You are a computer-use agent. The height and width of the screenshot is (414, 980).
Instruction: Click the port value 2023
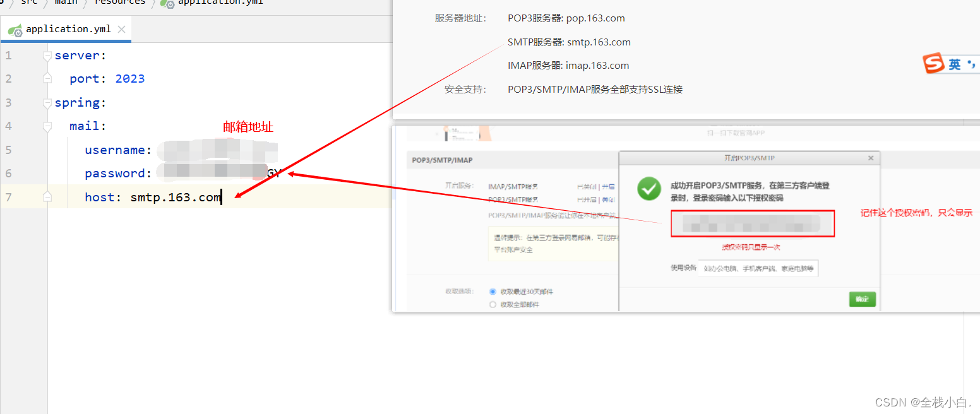click(x=130, y=79)
